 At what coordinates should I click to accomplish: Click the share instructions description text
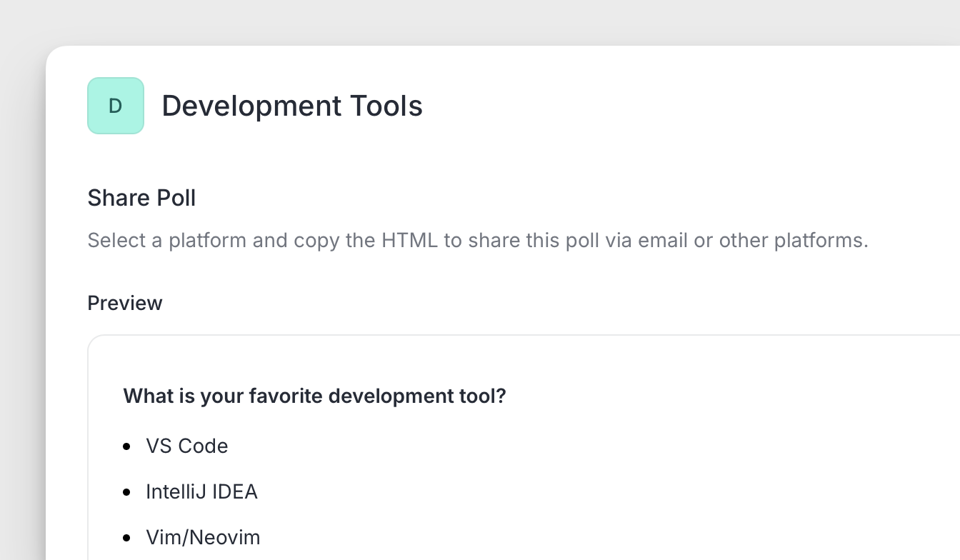click(x=477, y=240)
